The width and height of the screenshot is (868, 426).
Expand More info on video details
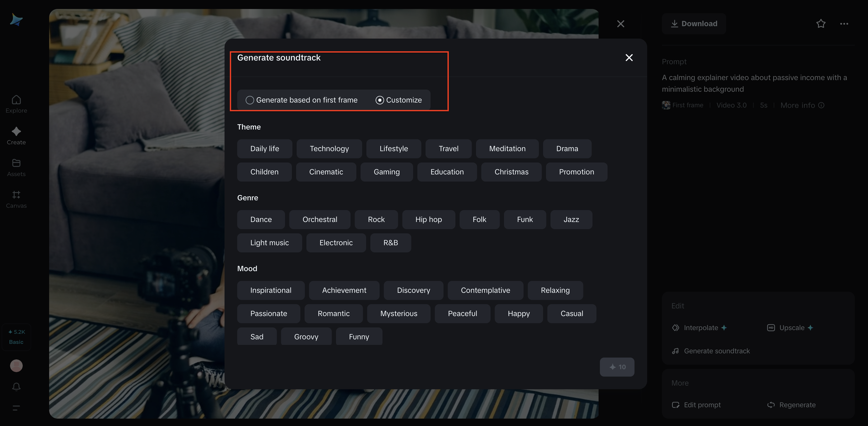pos(802,105)
